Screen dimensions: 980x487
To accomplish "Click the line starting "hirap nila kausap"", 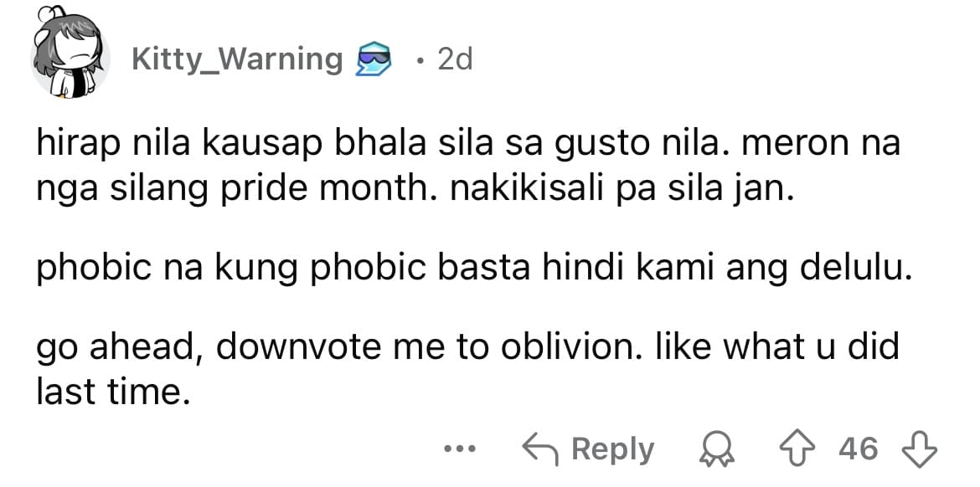I will (x=467, y=146).
